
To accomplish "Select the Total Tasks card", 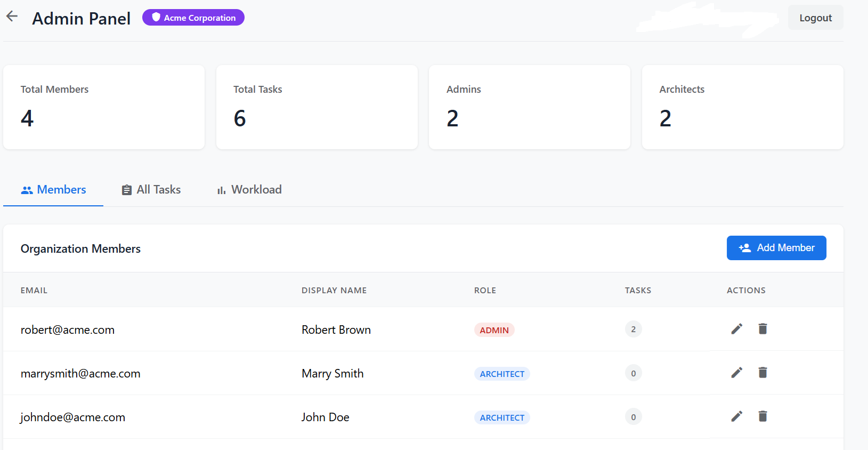I will pos(317,107).
